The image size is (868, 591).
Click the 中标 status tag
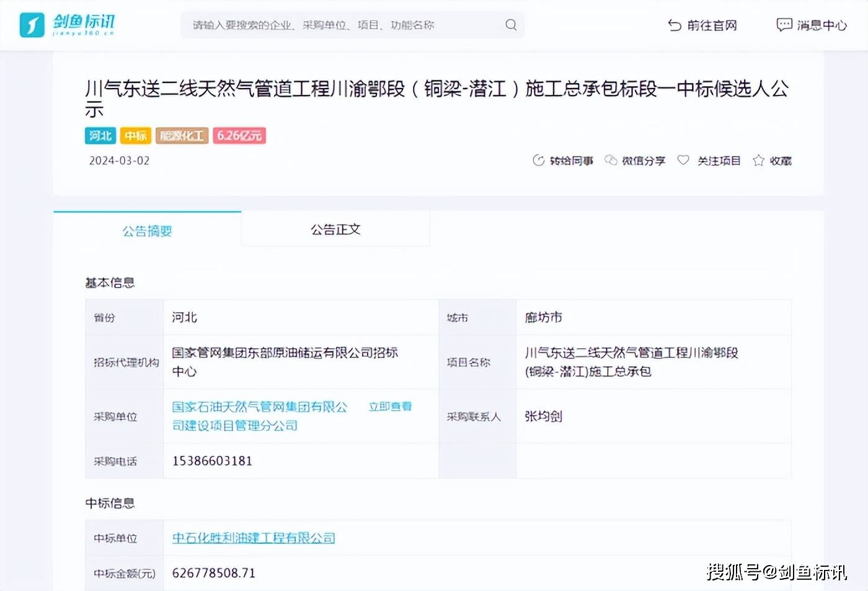tap(135, 135)
